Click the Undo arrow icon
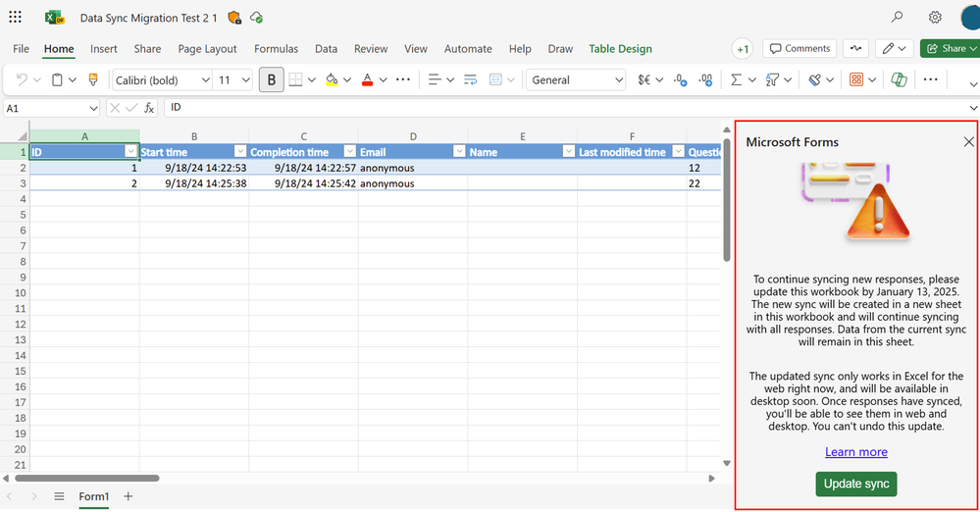980x512 pixels. [x=22, y=79]
